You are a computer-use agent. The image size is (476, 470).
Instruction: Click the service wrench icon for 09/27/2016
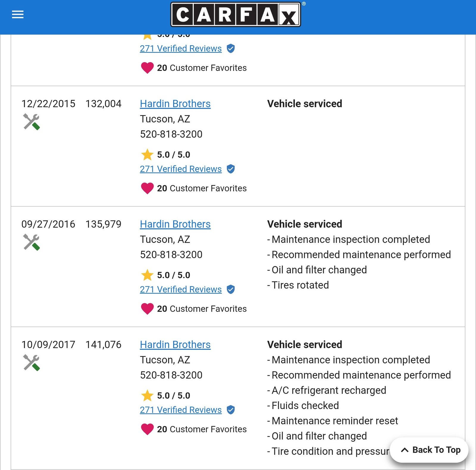point(32,242)
